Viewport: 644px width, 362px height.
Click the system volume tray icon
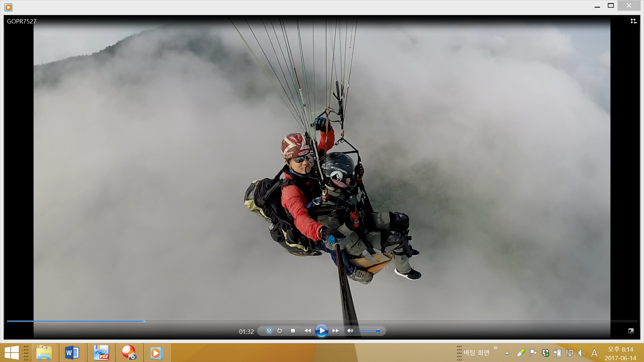click(x=582, y=353)
